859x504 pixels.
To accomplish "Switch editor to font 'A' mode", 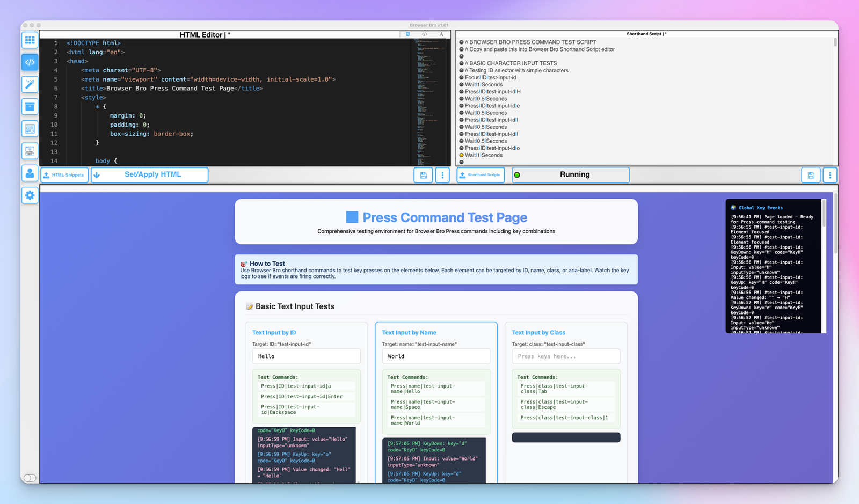I will [441, 34].
